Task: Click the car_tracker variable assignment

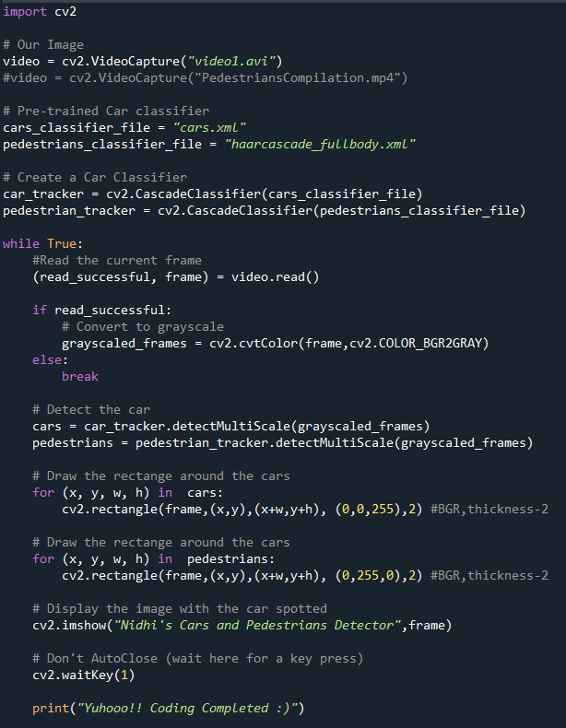Action: [x=213, y=194]
